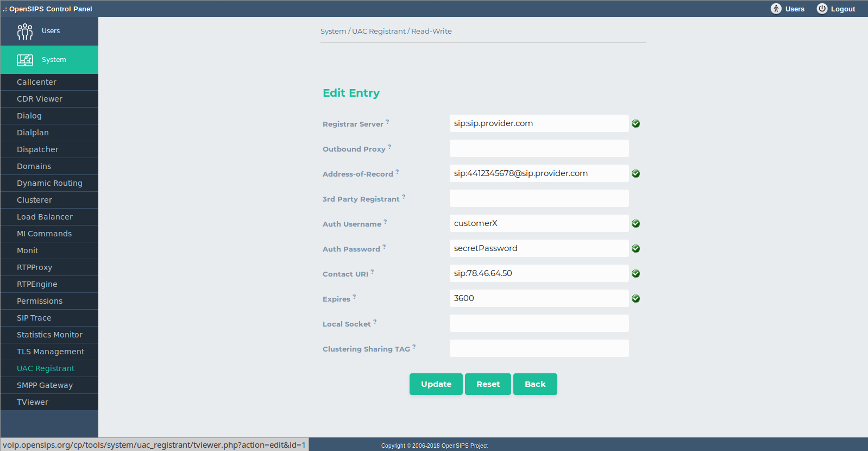868x451 pixels.
Task: Click the Edit Entry heading
Action: coord(351,93)
